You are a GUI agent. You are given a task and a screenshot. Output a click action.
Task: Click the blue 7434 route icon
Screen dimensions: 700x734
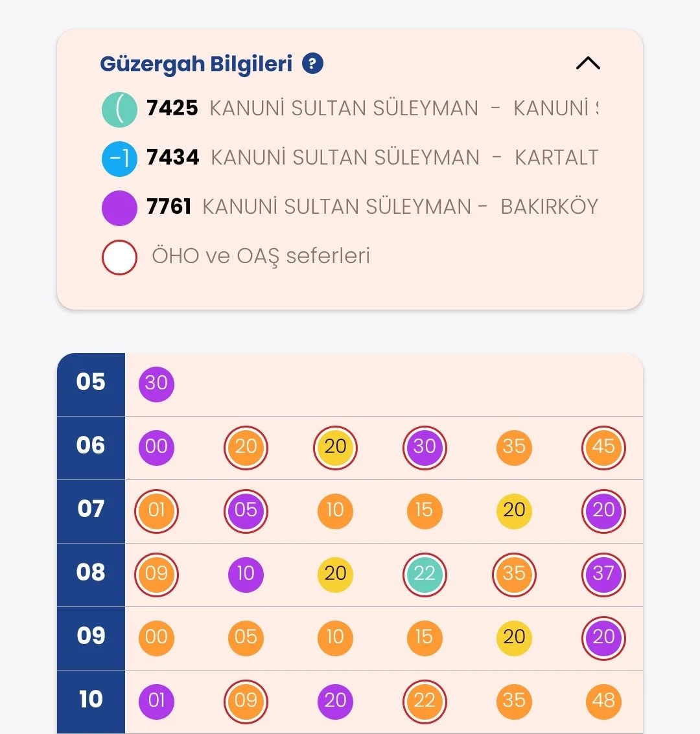point(119,159)
